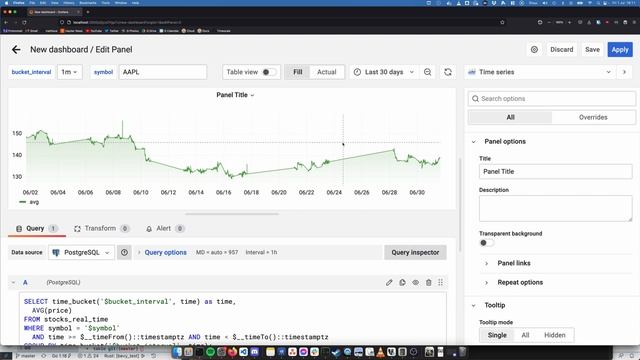Image resolution: width=640 pixels, height=360 pixels.
Task: Hide query A response with eye icon
Action: point(416,282)
